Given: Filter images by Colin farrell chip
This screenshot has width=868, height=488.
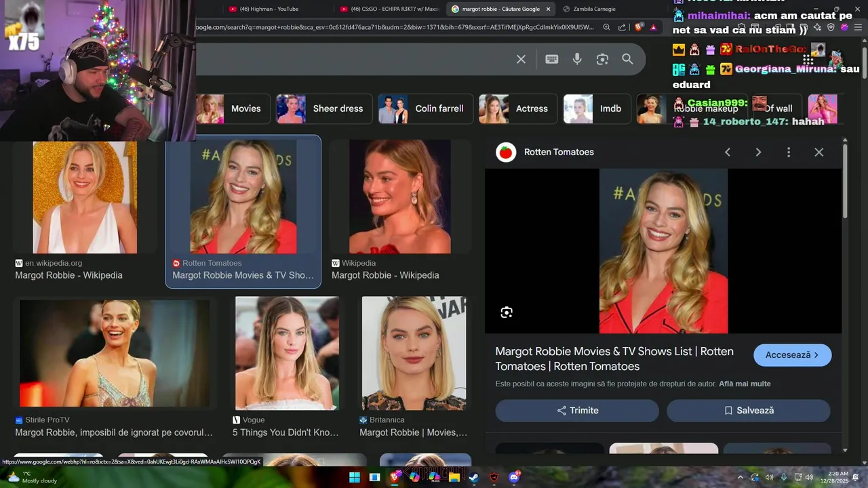Looking at the screenshot, I should [425, 108].
